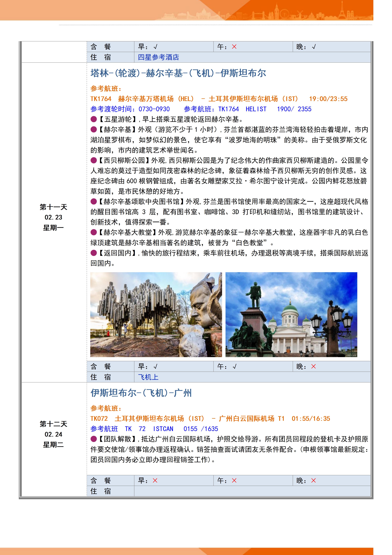Click heading 塔林-(轮渡)-赫尔辛基-(飞机)-伊斯坦布尔
The height and width of the screenshot is (555, 392).
[178, 73]
